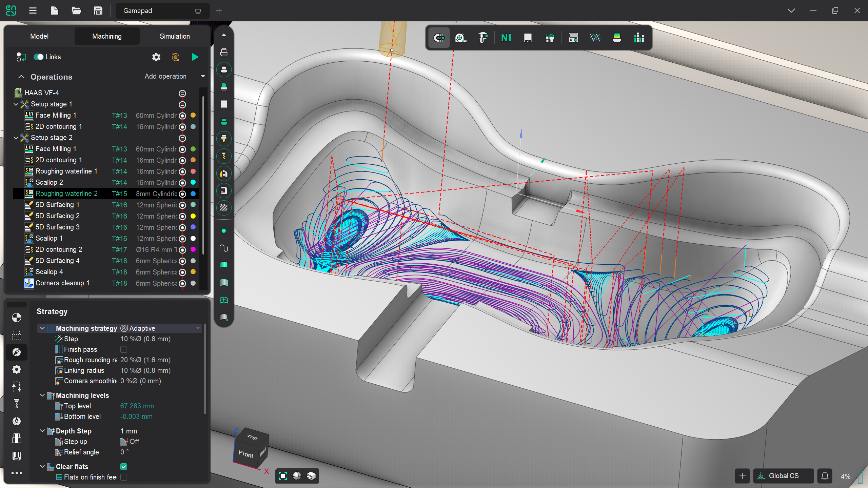Image resolution: width=868 pixels, height=488 pixels.
Task: Click the notification bell icon
Action: point(825,476)
